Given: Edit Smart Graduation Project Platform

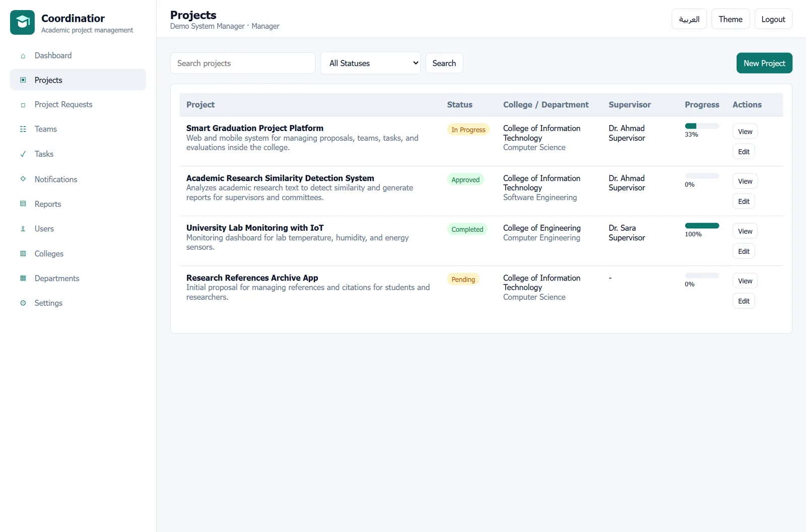Looking at the screenshot, I should tap(744, 152).
